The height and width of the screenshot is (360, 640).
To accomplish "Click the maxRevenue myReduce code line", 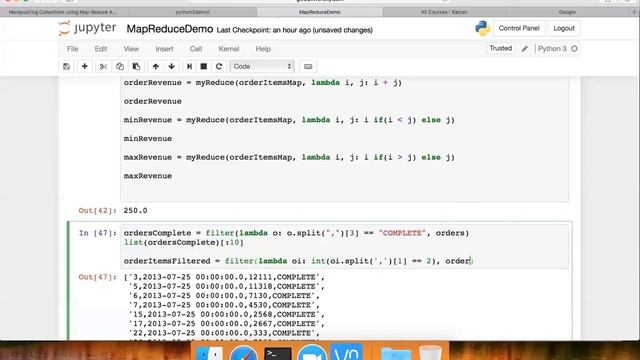I will tap(289, 157).
